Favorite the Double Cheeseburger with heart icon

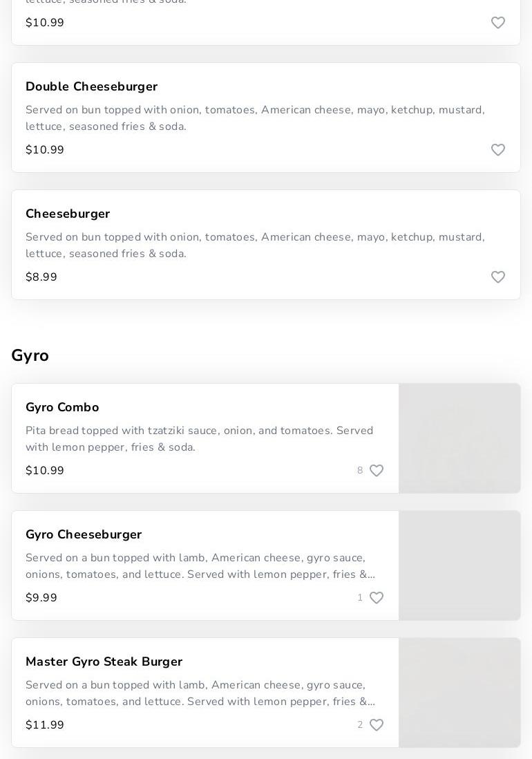[x=498, y=150]
